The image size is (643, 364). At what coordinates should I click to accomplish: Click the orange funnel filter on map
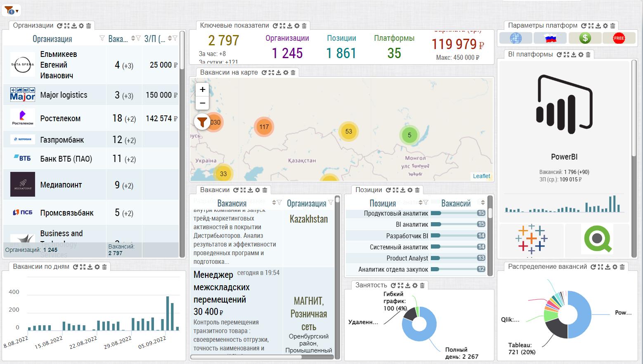(202, 122)
